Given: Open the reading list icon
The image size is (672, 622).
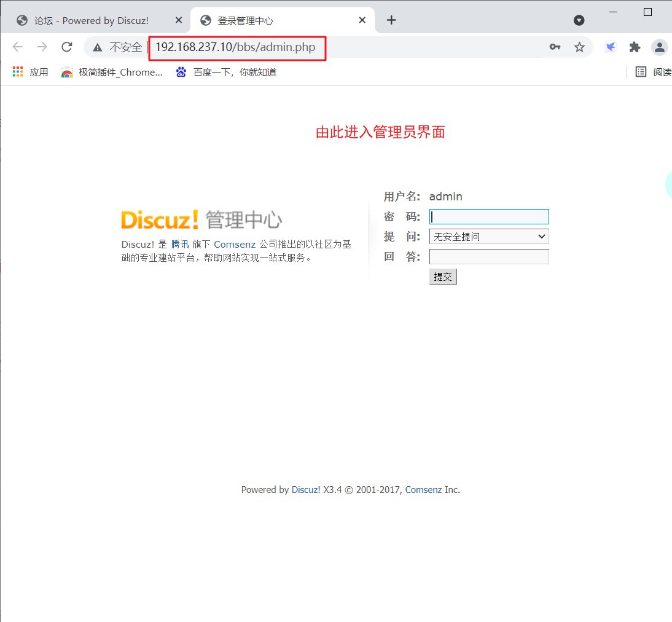Looking at the screenshot, I should point(641,72).
